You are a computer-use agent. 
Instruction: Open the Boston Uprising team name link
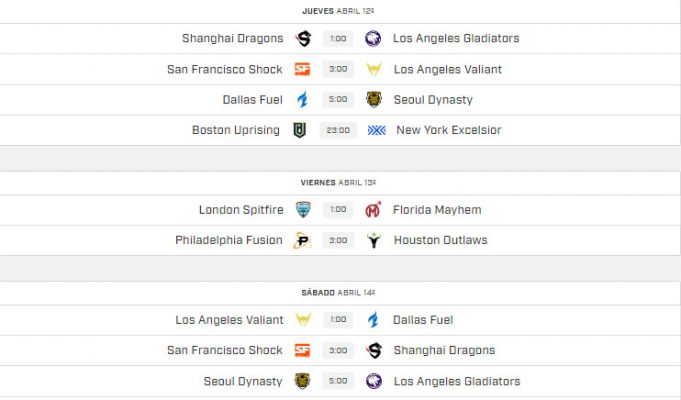236,130
